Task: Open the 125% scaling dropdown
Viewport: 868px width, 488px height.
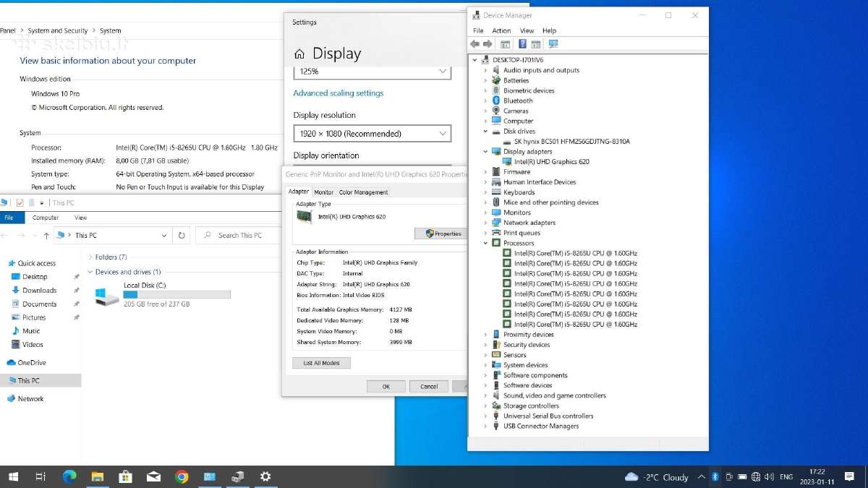Action: click(372, 72)
